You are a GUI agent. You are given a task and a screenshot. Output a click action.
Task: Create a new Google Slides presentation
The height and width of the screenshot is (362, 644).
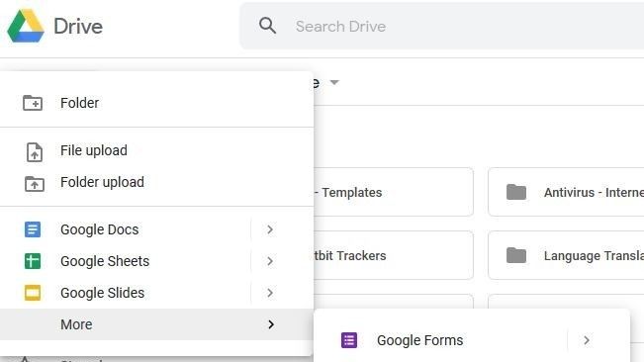[126, 293]
